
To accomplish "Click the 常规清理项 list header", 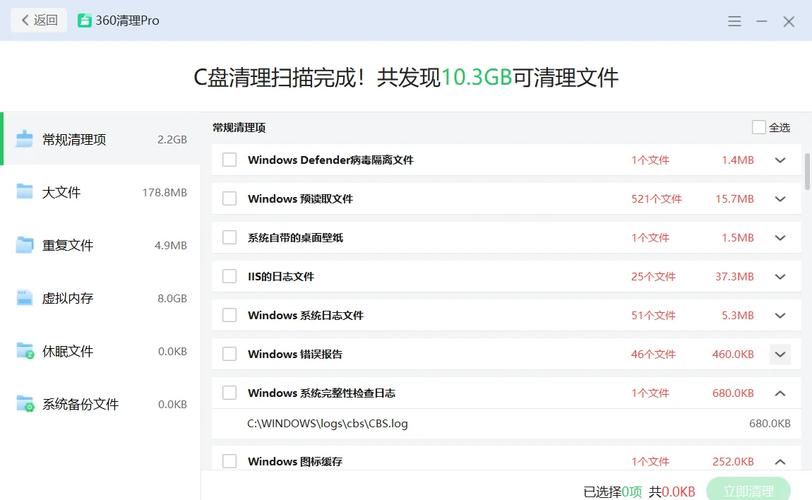I will tap(239, 127).
